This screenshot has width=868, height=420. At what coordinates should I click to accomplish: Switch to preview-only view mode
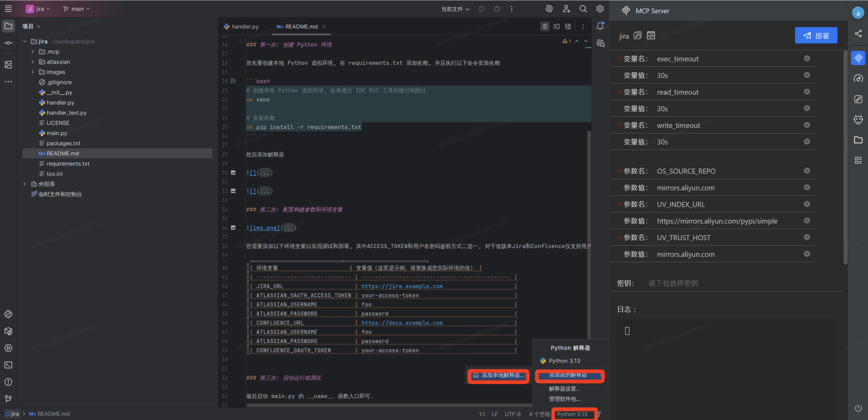pos(568,26)
